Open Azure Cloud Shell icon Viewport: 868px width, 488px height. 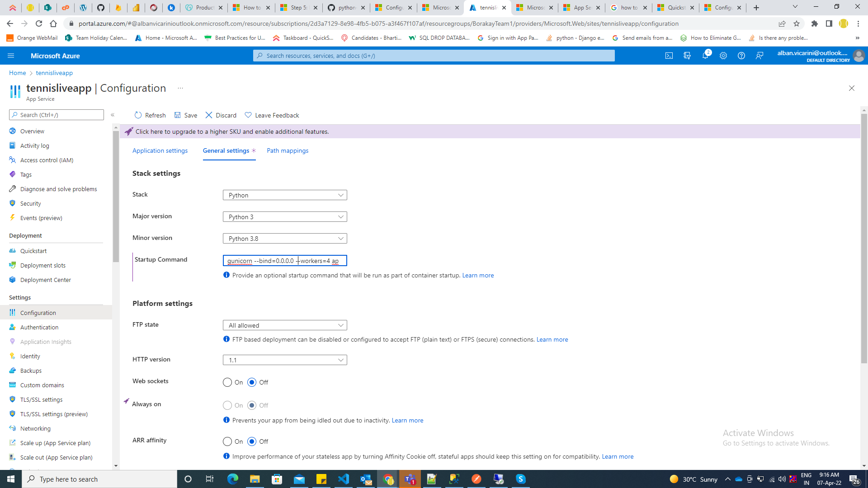(x=669, y=56)
